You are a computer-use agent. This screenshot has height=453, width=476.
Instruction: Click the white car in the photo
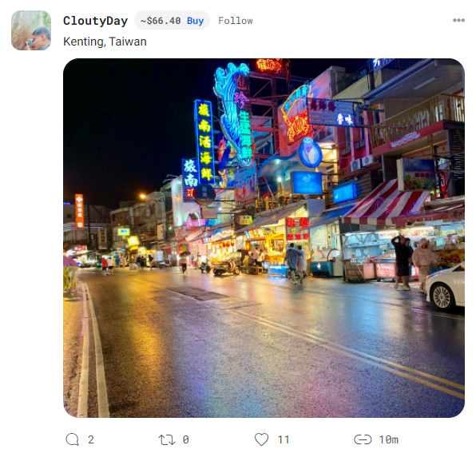[x=445, y=287]
